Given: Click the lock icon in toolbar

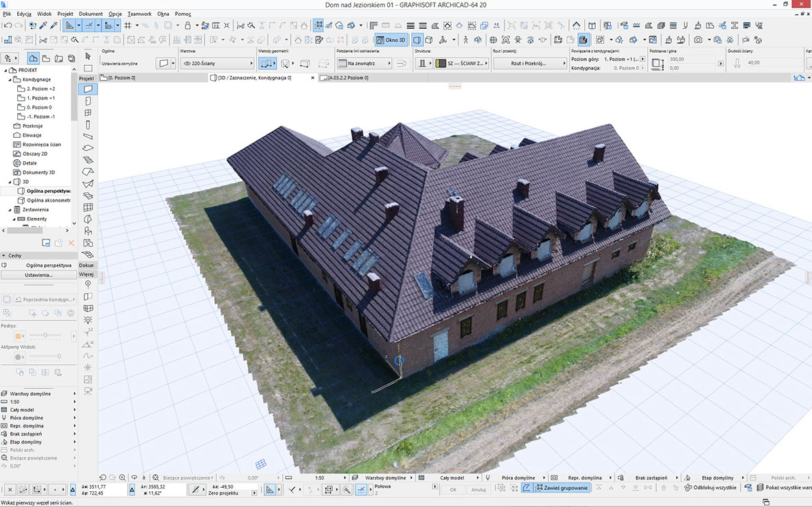Looking at the screenshot, I should [187, 25].
